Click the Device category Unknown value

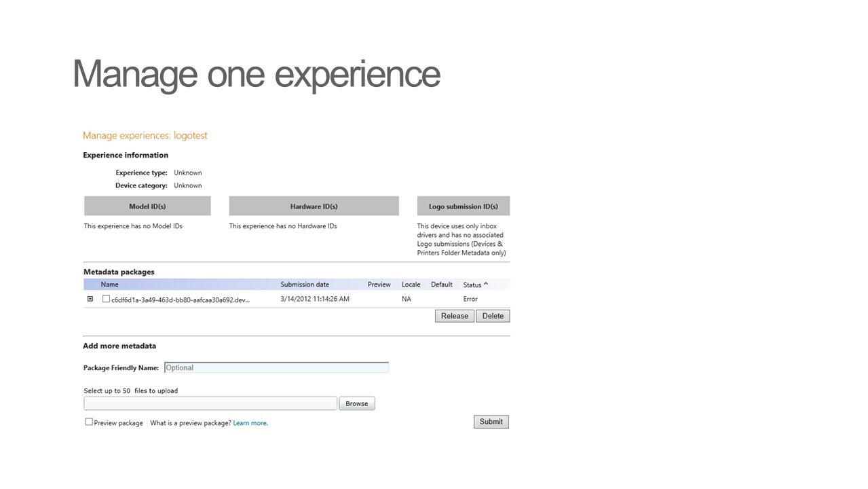point(188,185)
